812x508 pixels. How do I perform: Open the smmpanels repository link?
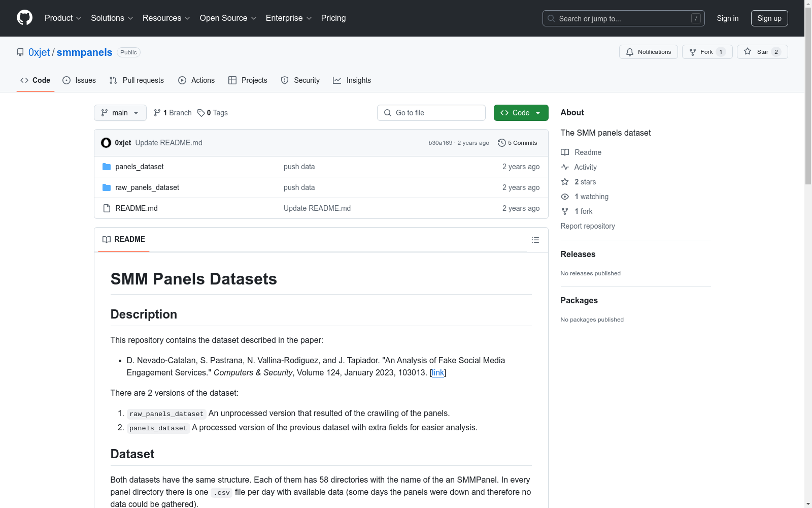click(x=84, y=52)
